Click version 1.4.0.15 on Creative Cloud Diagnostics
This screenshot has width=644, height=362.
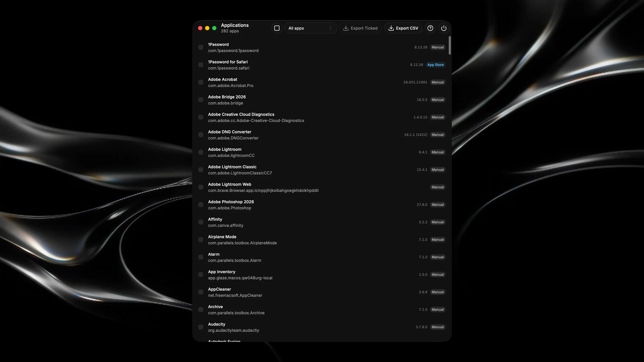[420, 117]
